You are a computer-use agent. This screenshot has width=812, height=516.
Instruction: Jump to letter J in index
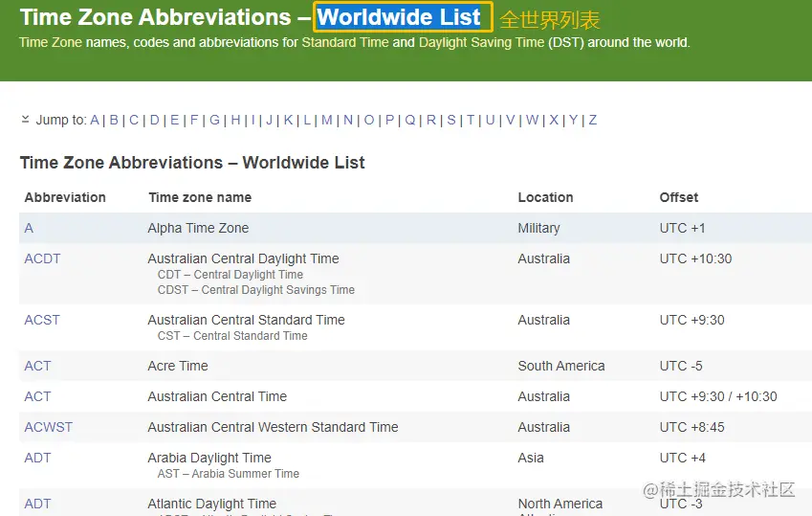click(269, 121)
